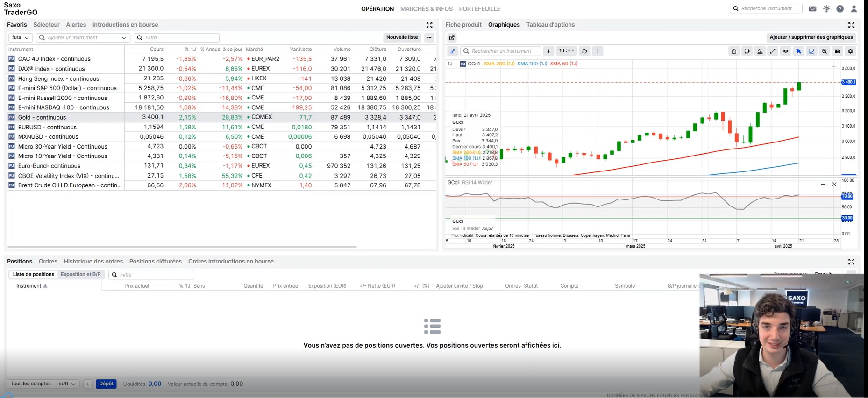Viewport: 868px width, 398px height.
Task: Switch to the Alertes tab
Action: (76, 25)
